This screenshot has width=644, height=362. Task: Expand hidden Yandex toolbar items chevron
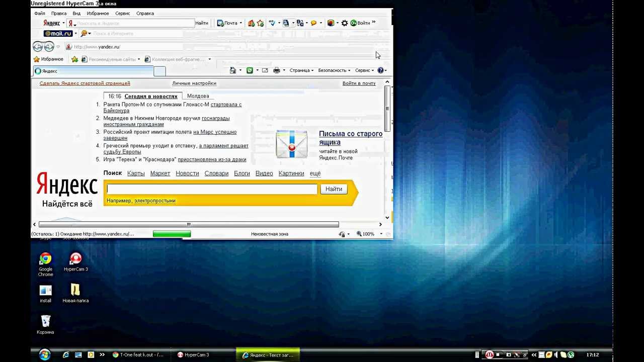tap(374, 23)
